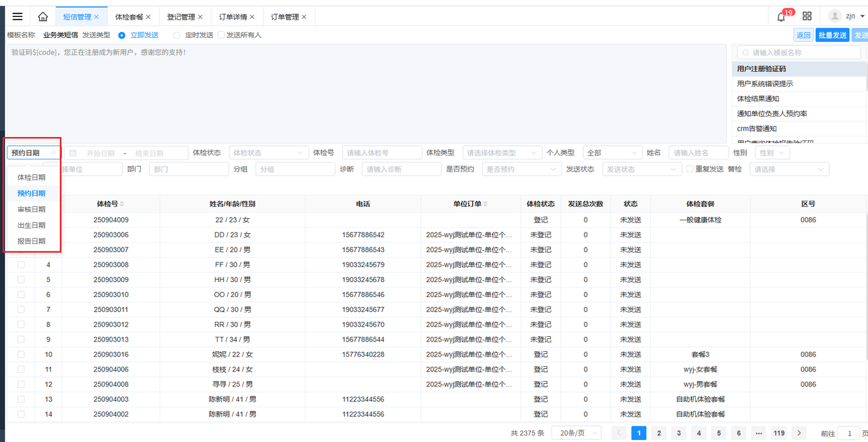Open the 体检状态 dropdown
This screenshot has height=442, width=868.
pyautogui.click(x=269, y=153)
